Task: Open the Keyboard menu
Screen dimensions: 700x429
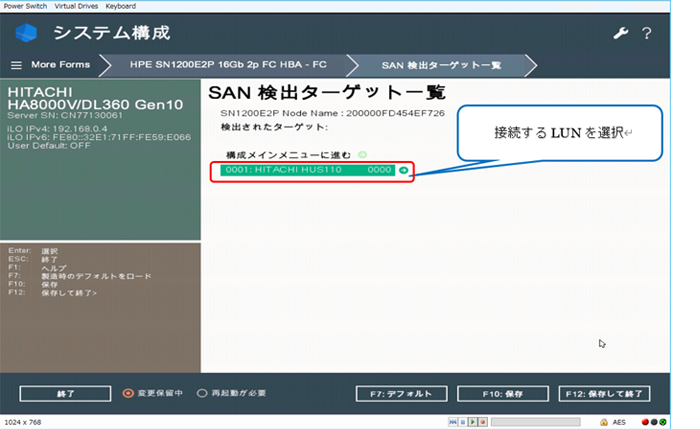Action: [121, 6]
